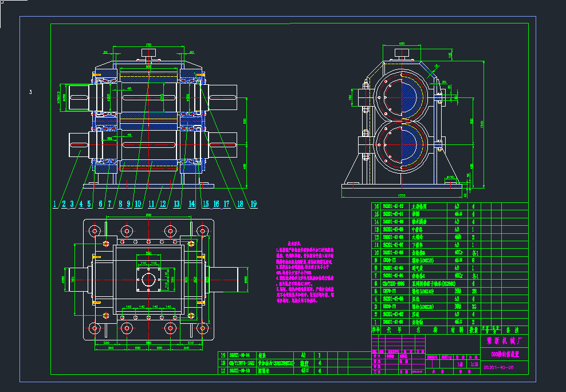Select part callout number 19 label
Screen dimensions: 566x392
(253, 203)
